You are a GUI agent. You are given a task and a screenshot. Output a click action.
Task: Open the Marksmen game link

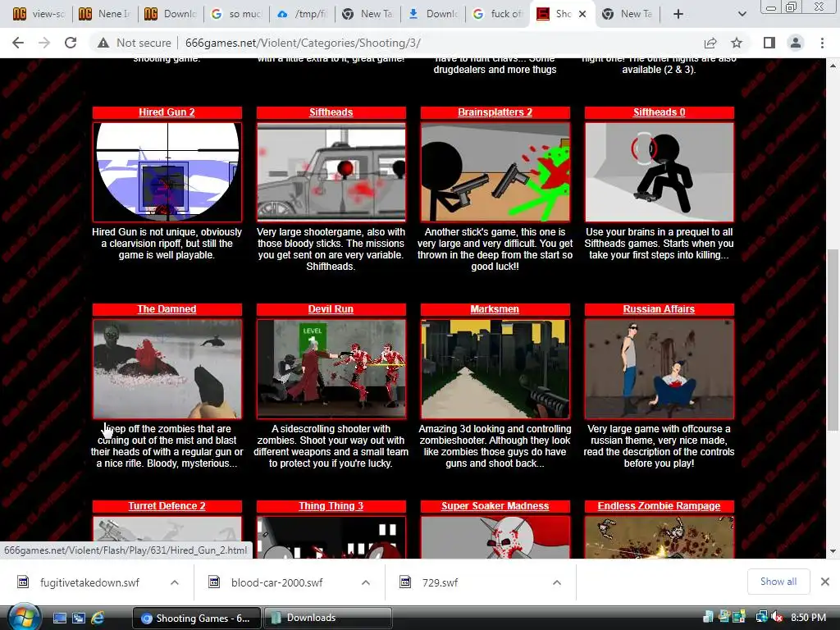tap(495, 309)
